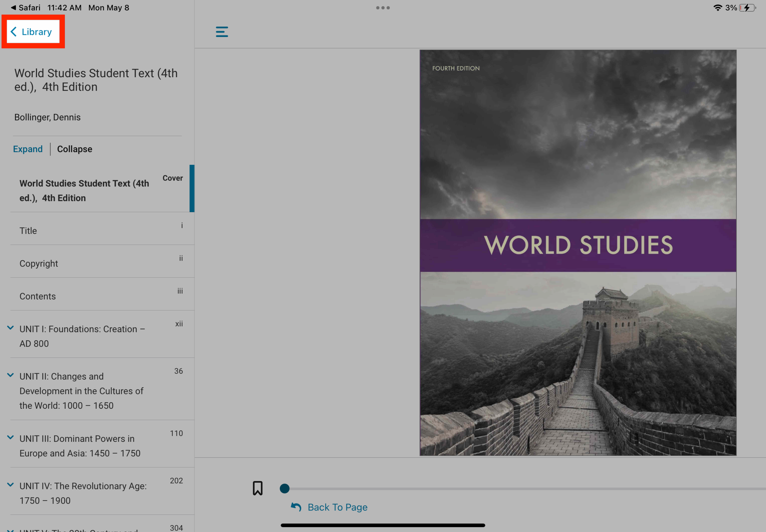Click Collapse to close all units
766x532 pixels.
click(75, 149)
